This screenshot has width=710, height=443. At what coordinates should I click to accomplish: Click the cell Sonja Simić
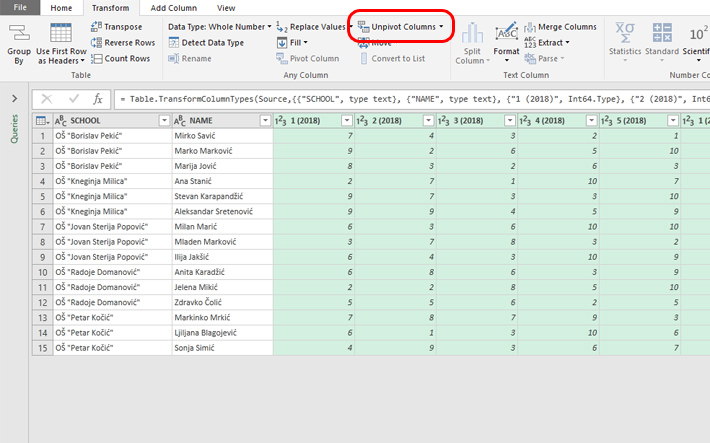pyautogui.click(x=222, y=348)
